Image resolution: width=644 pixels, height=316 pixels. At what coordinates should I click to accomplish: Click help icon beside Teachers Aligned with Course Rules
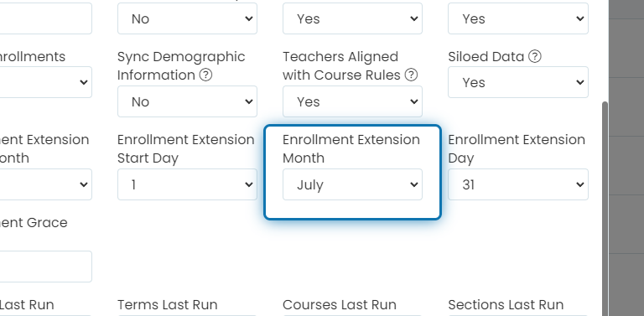(x=411, y=75)
